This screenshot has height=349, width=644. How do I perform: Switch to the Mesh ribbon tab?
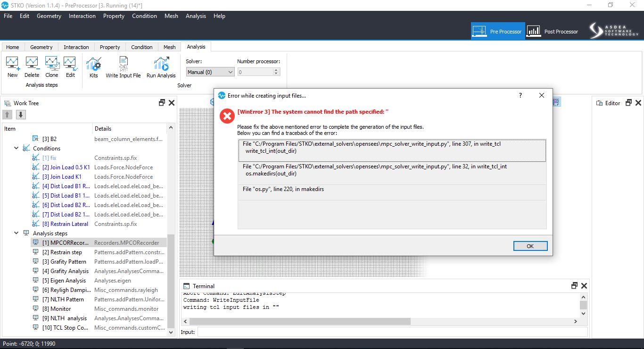(170, 47)
